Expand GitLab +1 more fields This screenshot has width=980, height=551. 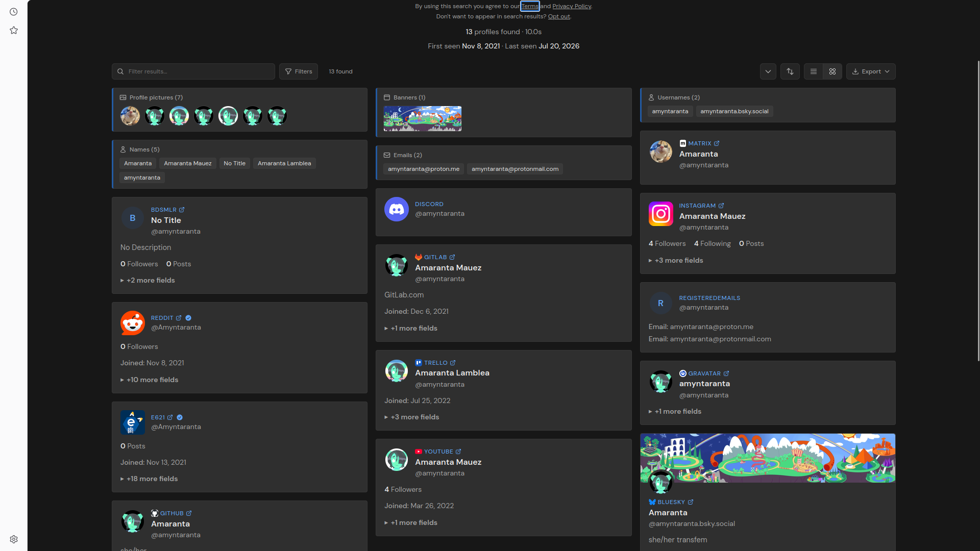(x=411, y=328)
